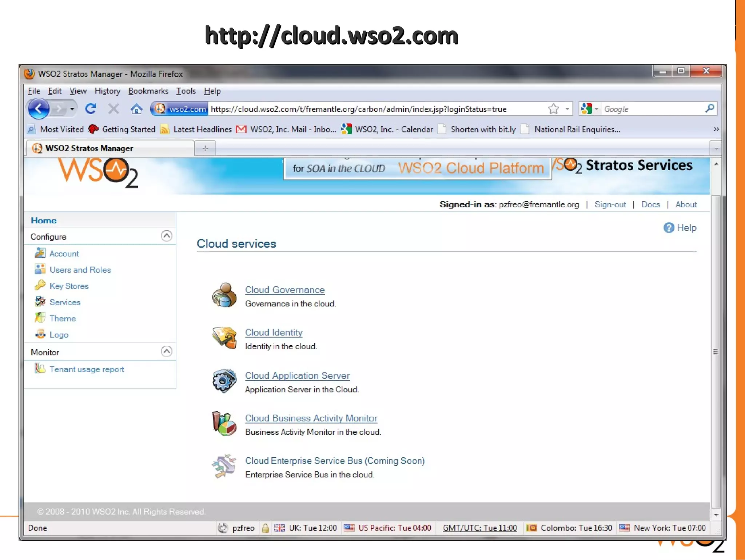Click the Cloud Application Server gear icon
745x560 pixels.
coord(224,381)
